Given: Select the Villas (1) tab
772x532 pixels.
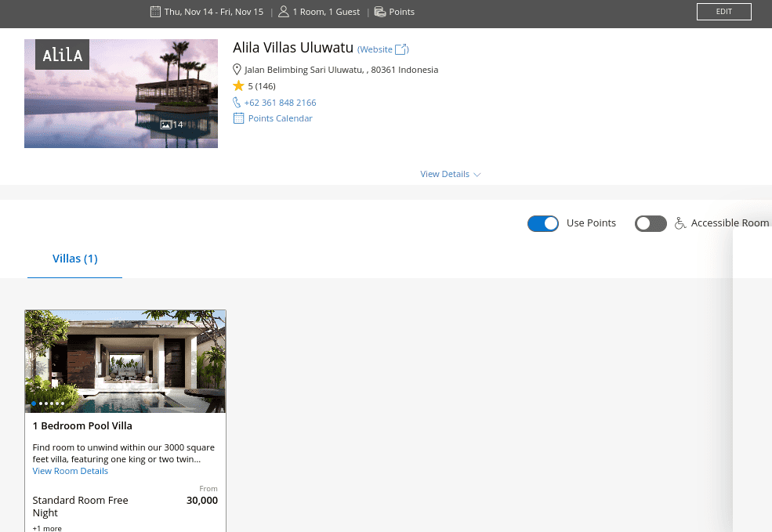Looking at the screenshot, I should (x=74, y=259).
